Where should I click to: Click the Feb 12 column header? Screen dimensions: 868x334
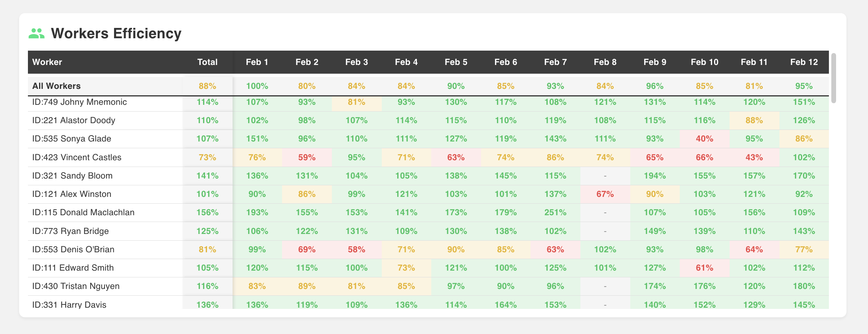coord(804,62)
